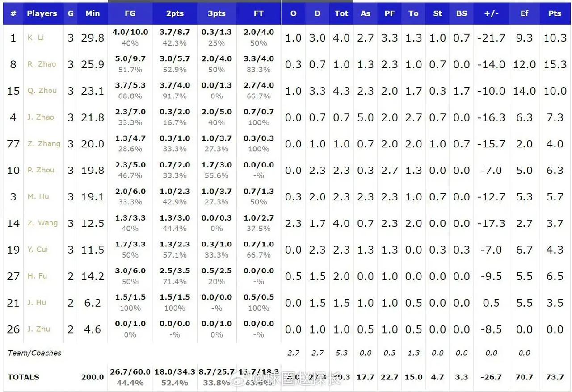Screen dimensions: 572x392
Task: Click the totals 200.0 minutes value
Action: (x=93, y=377)
